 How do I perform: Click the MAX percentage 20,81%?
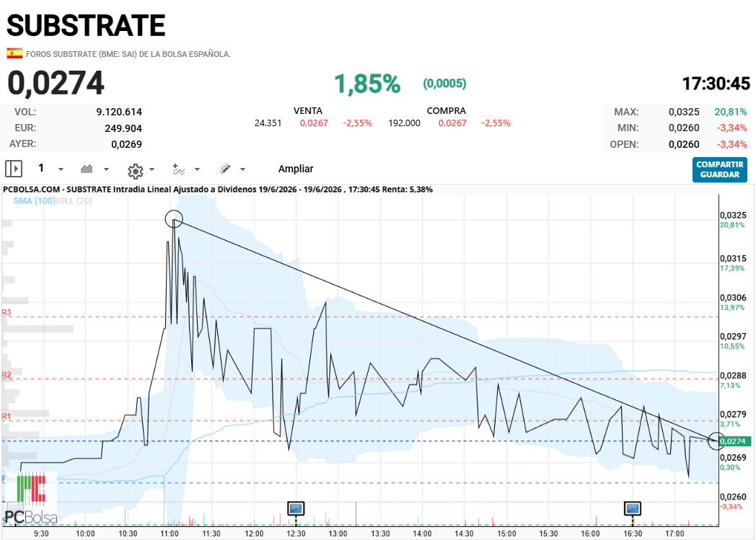[x=731, y=112]
